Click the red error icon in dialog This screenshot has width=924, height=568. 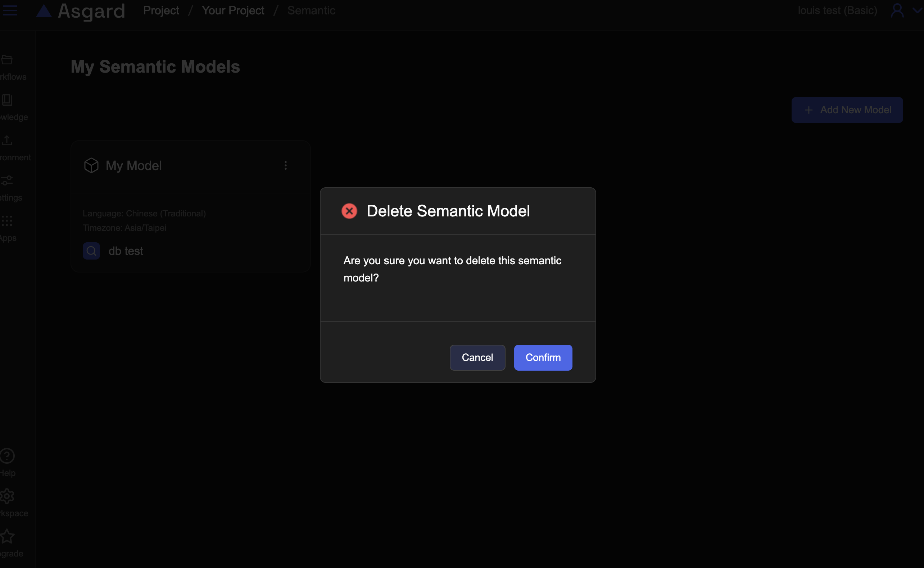coord(349,211)
